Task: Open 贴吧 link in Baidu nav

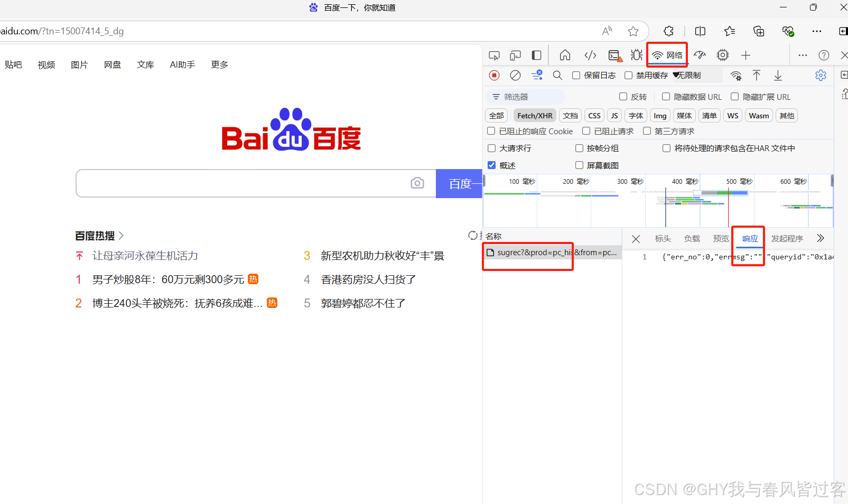Action: 13,64
